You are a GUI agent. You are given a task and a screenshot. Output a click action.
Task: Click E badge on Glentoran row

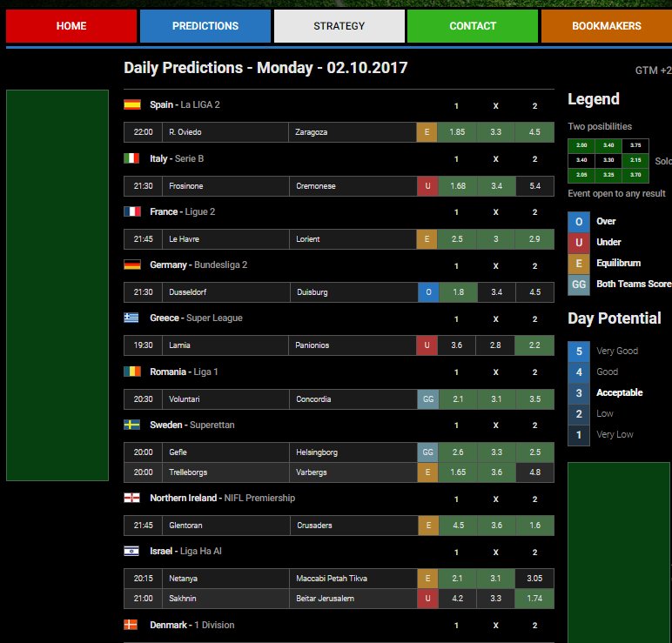(428, 526)
